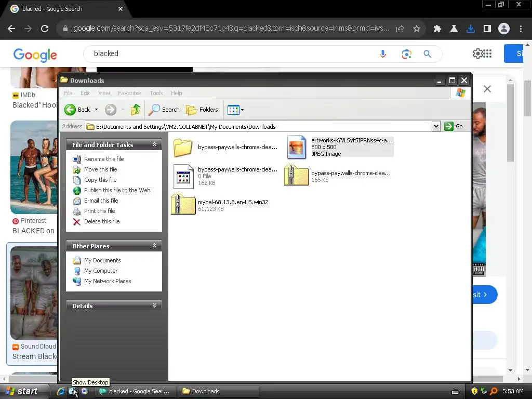Image resolution: width=532 pixels, height=399 pixels.
Task: Toggle Chrome side panel icon
Action: [487, 29]
